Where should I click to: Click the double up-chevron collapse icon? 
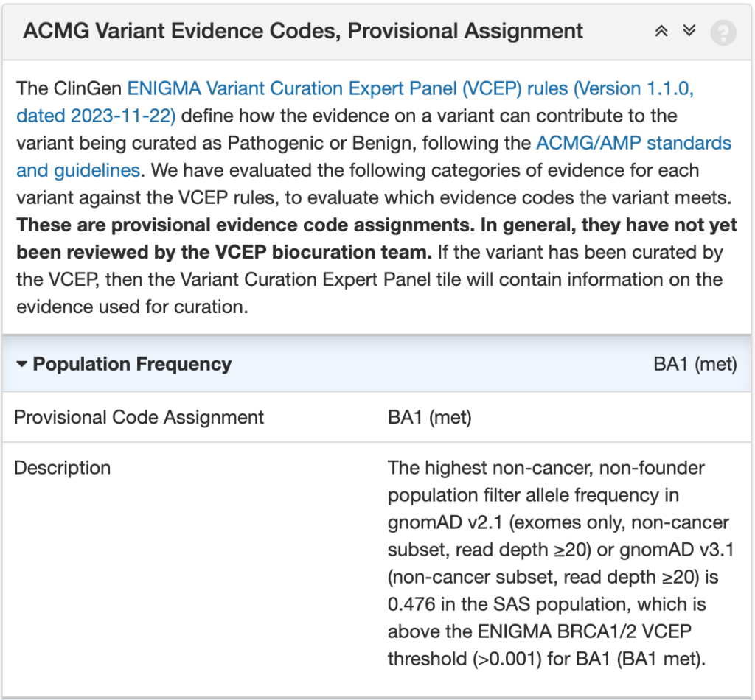pos(661,31)
